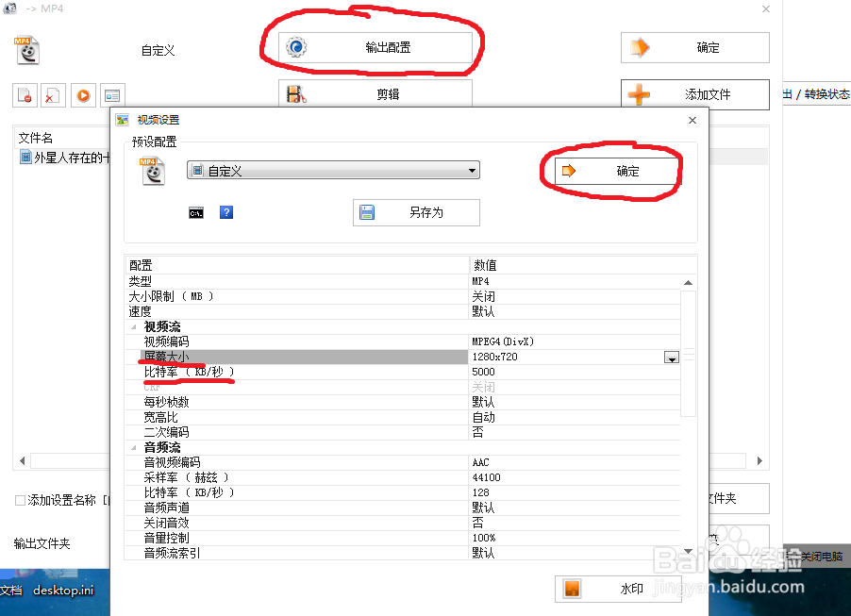Click the 水印 watermark button
The image size is (851, 616).
click(618, 588)
